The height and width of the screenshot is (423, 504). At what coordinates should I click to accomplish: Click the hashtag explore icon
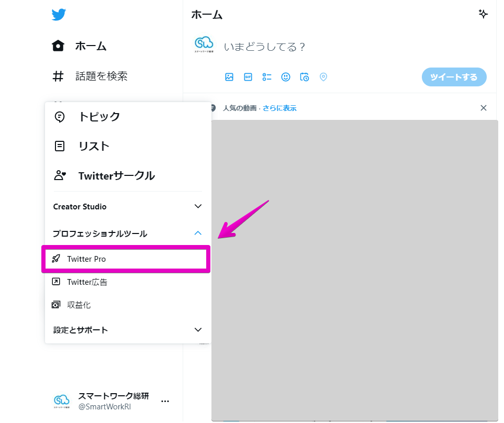[x=58, y=76]
